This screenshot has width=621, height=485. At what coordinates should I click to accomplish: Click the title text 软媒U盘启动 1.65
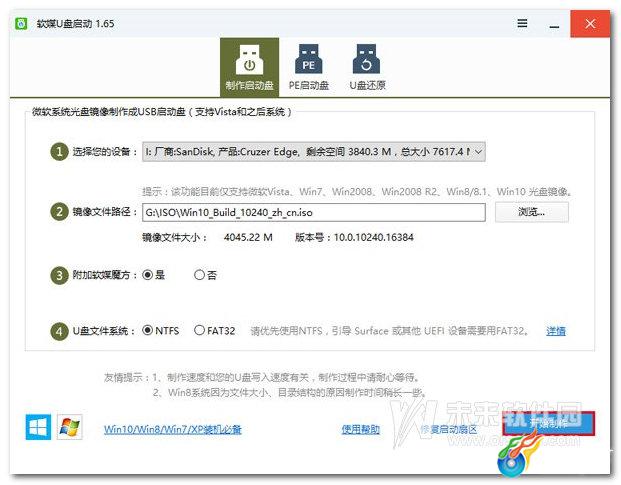click(75, 24)
